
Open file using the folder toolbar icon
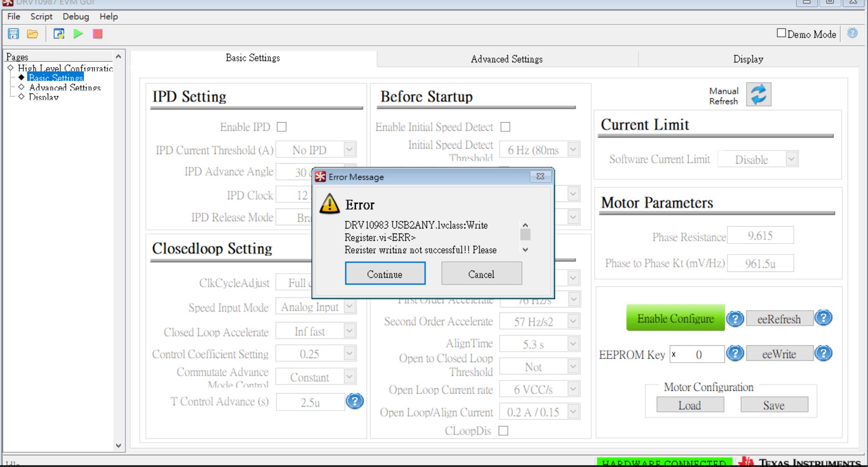32,34
